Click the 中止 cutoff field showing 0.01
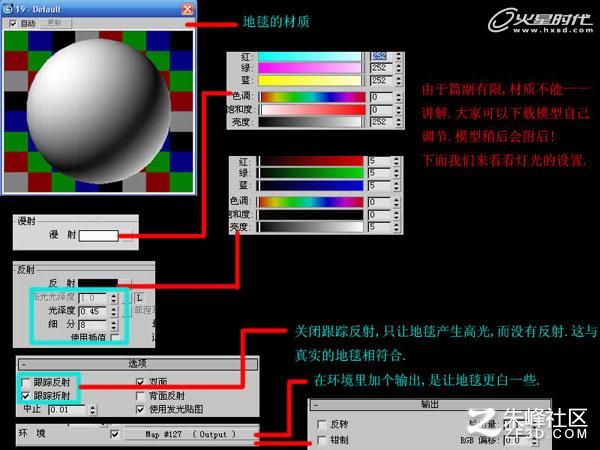The height and width of the screenshot is (450, 600). (x=68, y=410)
